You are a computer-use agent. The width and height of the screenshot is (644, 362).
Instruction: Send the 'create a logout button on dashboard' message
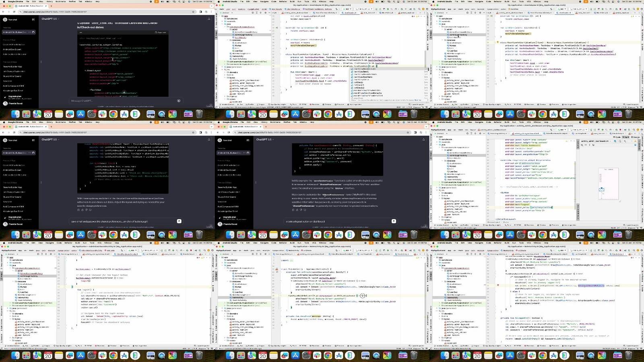(x=394, y=221)
